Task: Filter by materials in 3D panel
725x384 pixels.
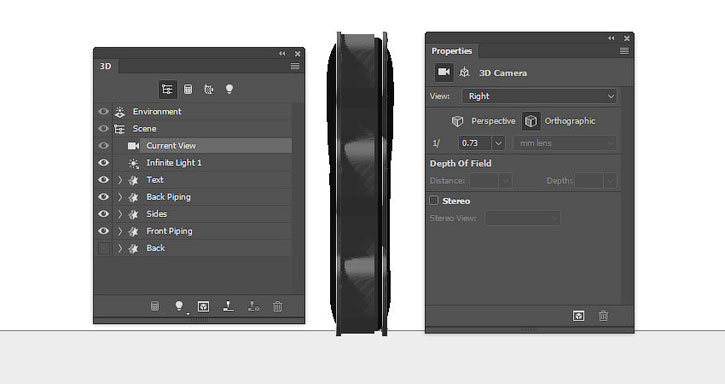Action: (209, 89)
